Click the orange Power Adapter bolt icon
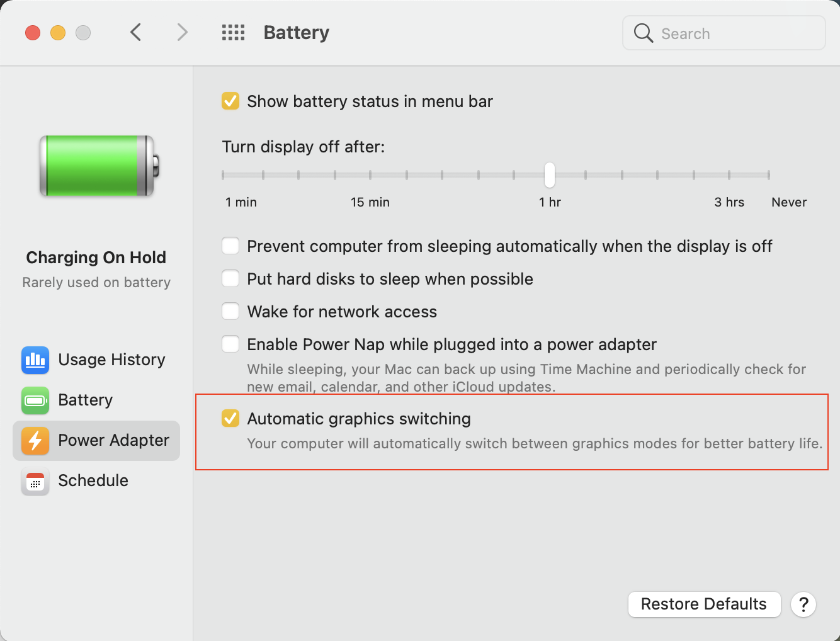The height and width of the screenshot is (641, 840). (35, 441)
